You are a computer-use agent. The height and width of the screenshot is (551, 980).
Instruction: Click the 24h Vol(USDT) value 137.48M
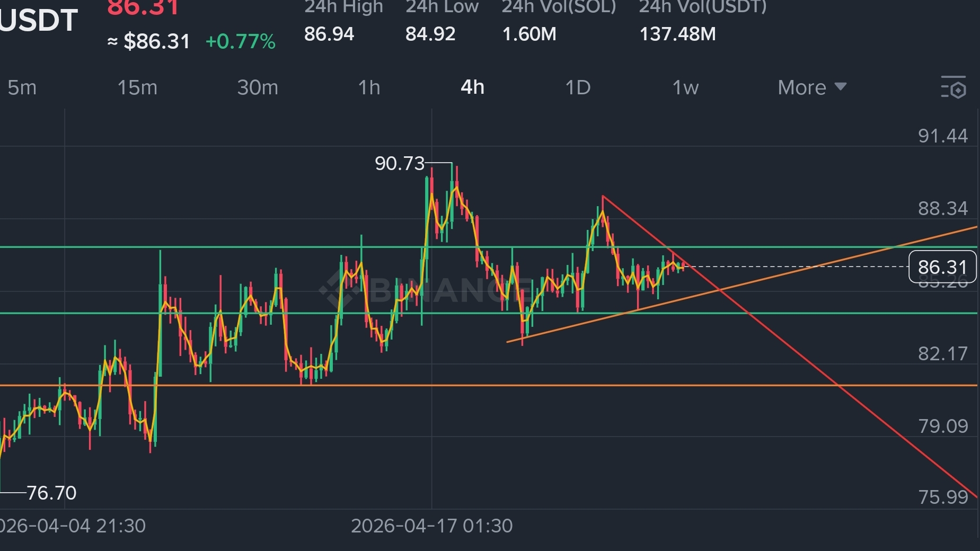678,34
